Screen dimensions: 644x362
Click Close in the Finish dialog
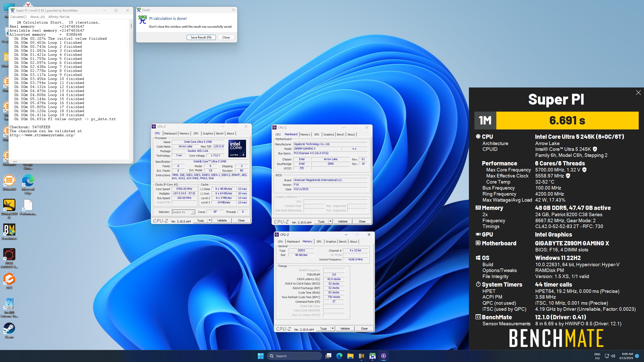click(x=226, y=37)
